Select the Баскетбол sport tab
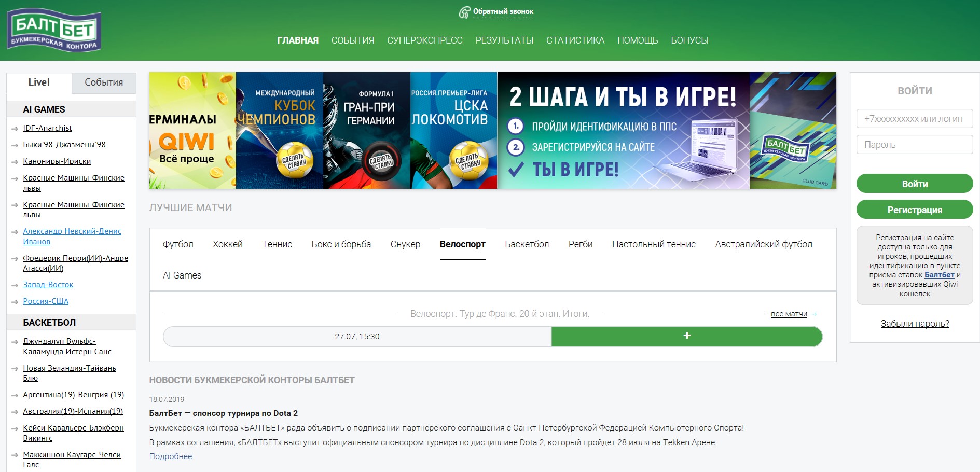Image resolution: width=980 pixels, height=472 pixels. point(527,244)
